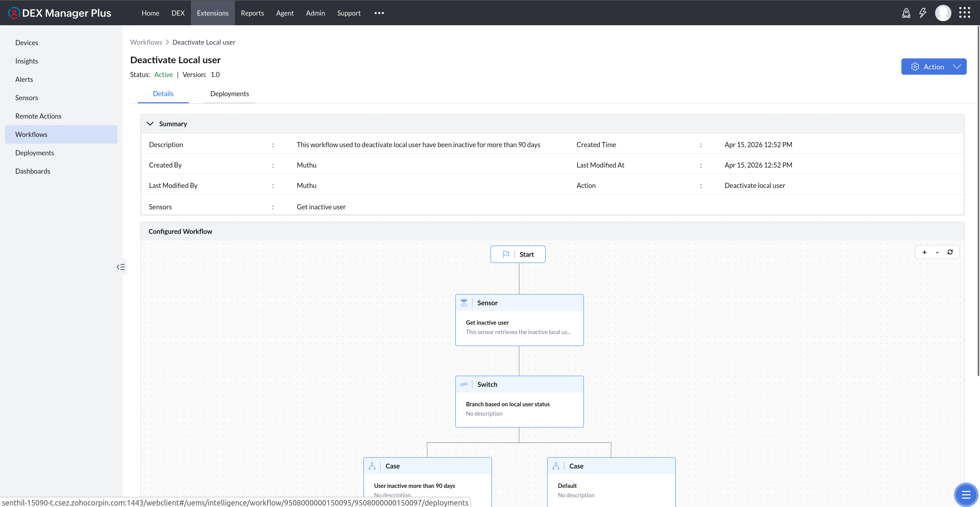980x507 pixels.
Task: Open the user profile avatar
Action: (x=943, y=13)
